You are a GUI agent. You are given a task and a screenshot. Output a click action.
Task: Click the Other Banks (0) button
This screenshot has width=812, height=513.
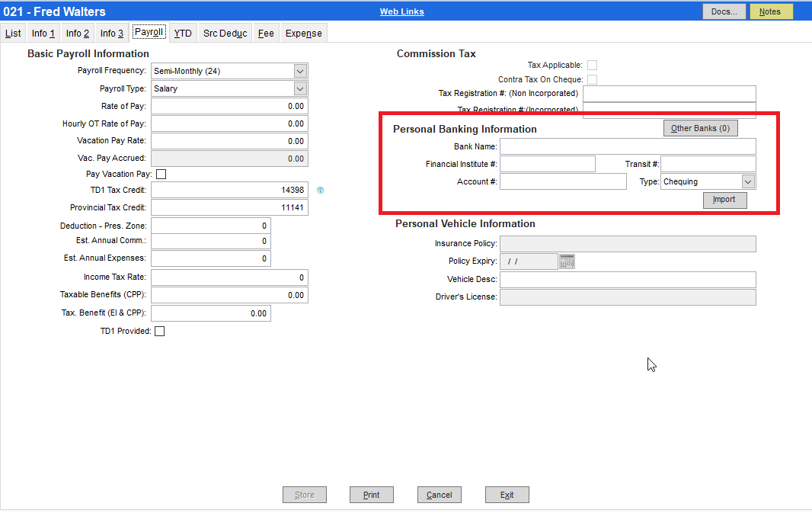(700, 127)
